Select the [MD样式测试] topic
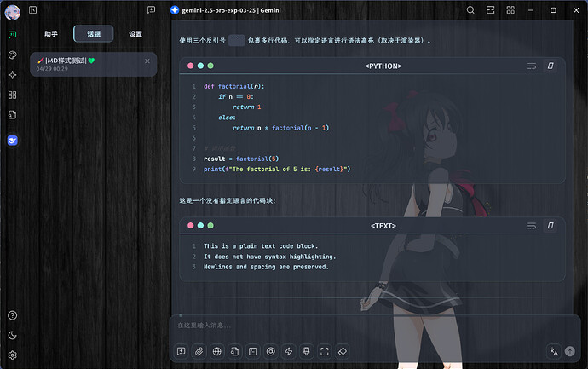This screenshot has width=588, height=369. coord(94,64)
